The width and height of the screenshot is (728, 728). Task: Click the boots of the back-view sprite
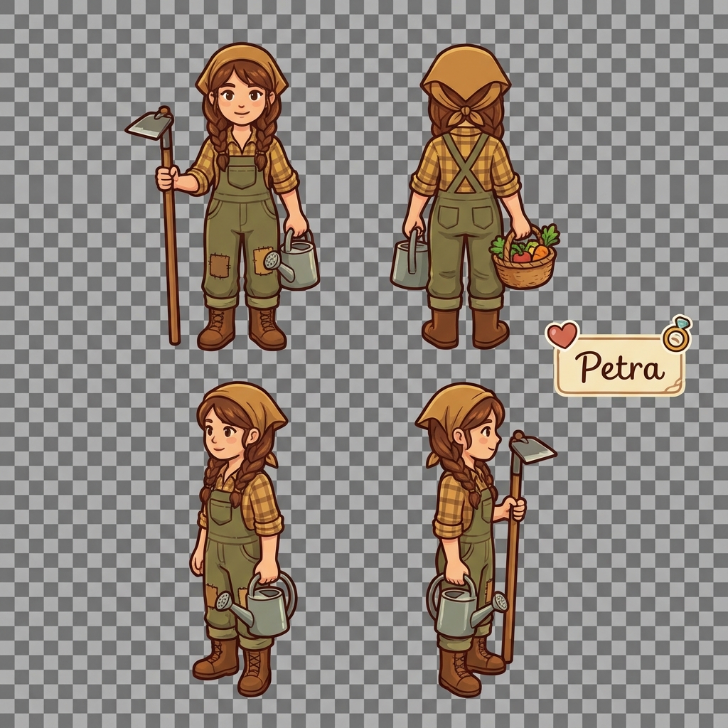coord(465,329)
